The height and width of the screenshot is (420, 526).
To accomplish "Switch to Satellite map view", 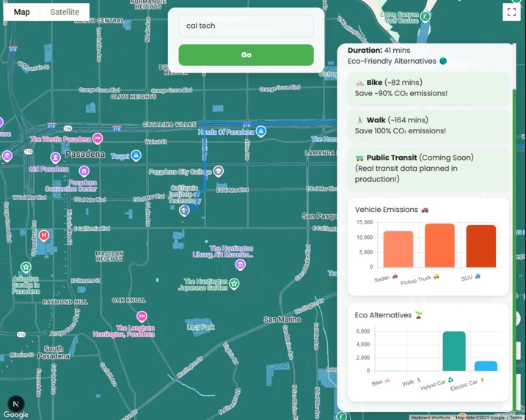I will click(65, 12).
